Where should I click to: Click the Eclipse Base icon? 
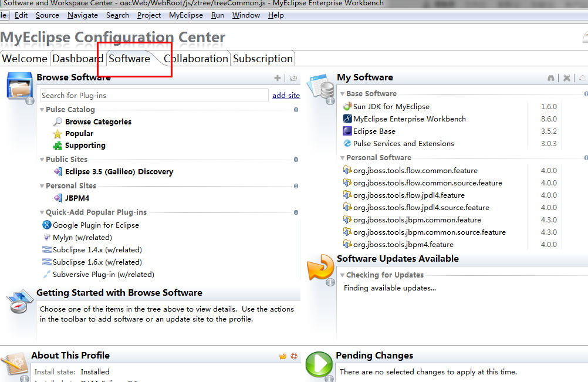point(347,131)
